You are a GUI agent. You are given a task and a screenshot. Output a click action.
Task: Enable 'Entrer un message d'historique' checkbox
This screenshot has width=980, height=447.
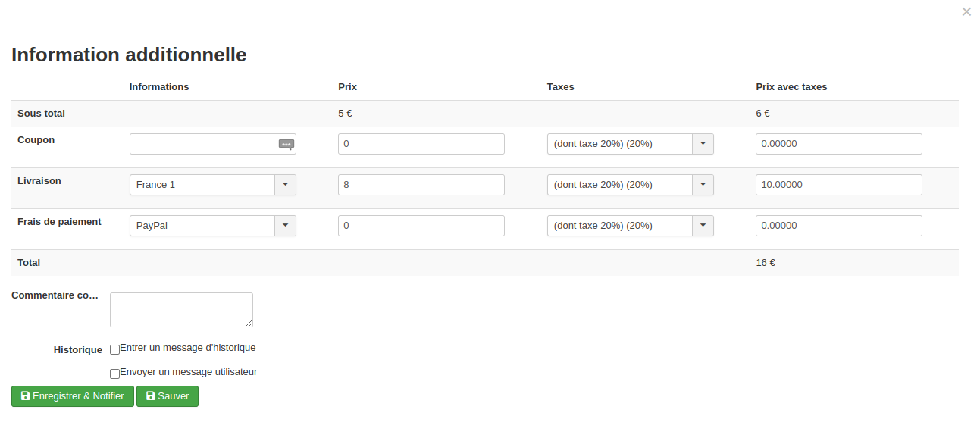click(115, 349)
